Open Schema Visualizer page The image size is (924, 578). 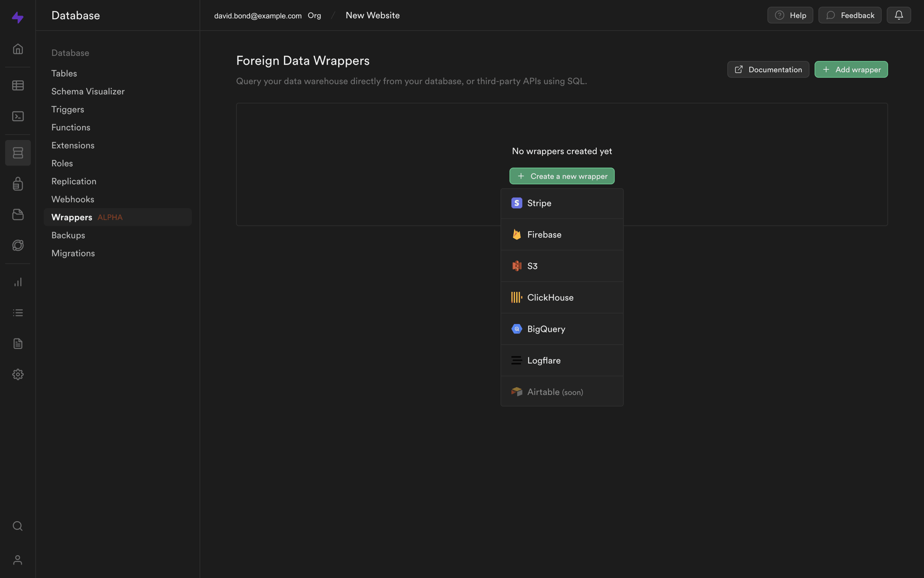88,91
